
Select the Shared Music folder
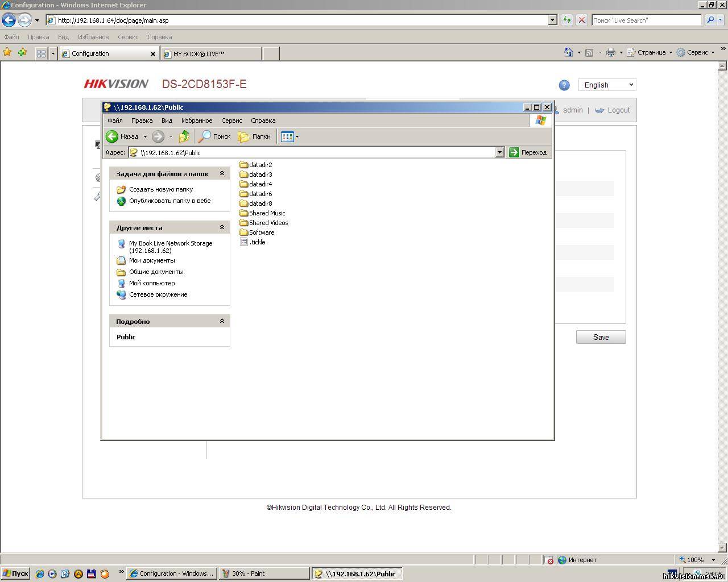pos(263,213)
